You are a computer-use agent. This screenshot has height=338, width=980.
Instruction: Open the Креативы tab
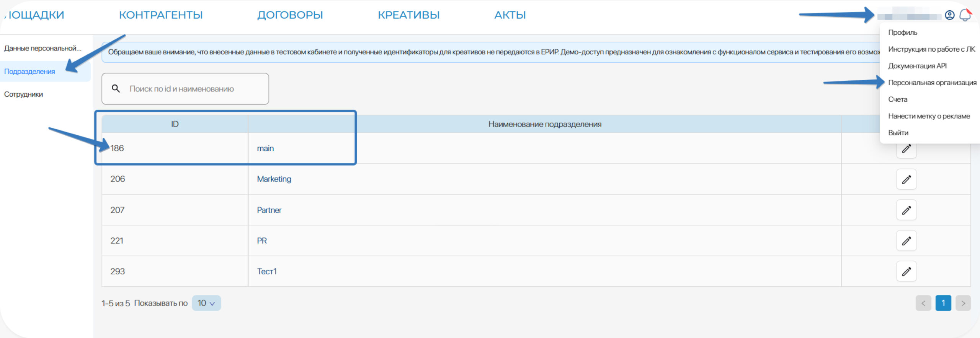click(408, 15)
